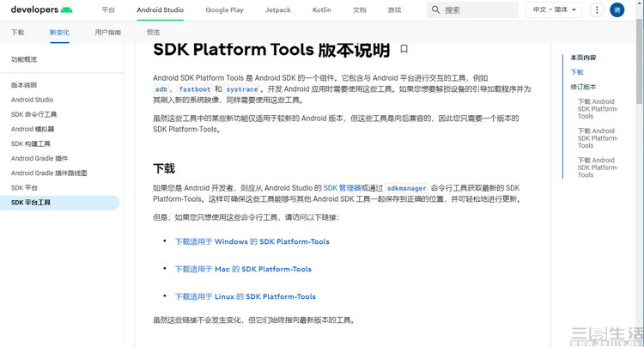Focus the 搜索 search field
Screen dimensions: 644x347
point(473,9)
